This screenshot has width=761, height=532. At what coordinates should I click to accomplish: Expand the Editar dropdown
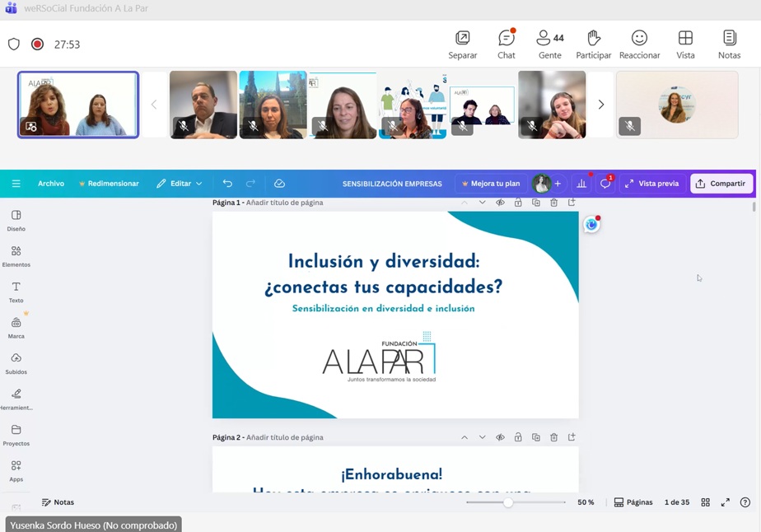[180, 184]
